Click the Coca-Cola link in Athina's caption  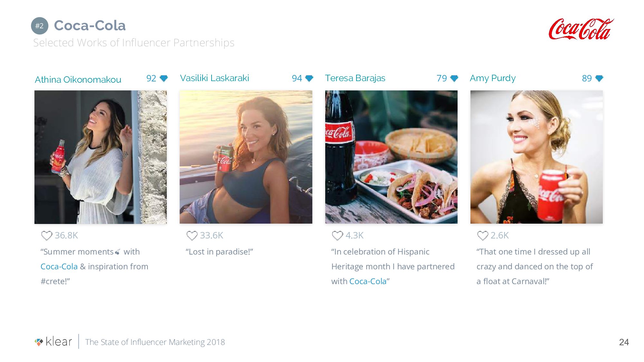click(59, 266)
